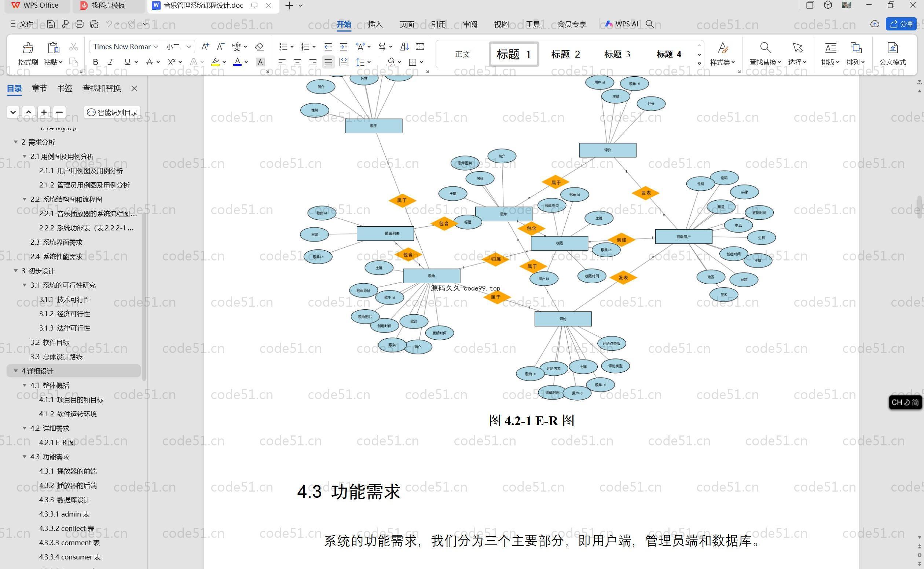Click the Sort (A↓) icon
924x569 pixels.
[x=405, y=47]
